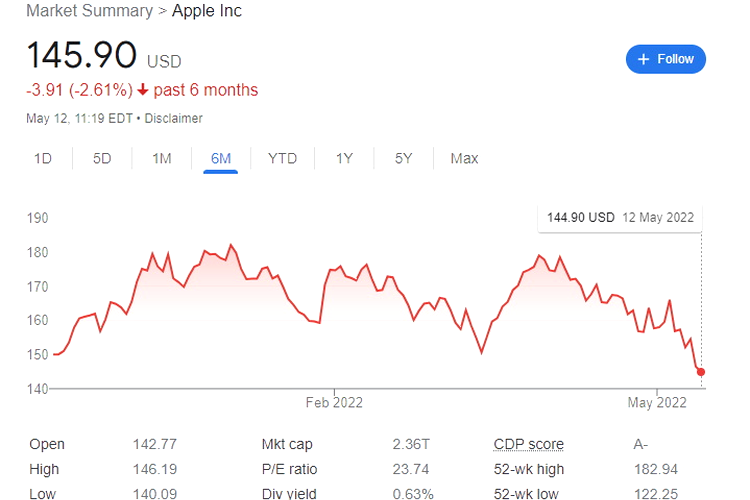The height and width of the screenshot is (500, 750).
Task: Click the Feb 2022 axis label
Action: 334,402
